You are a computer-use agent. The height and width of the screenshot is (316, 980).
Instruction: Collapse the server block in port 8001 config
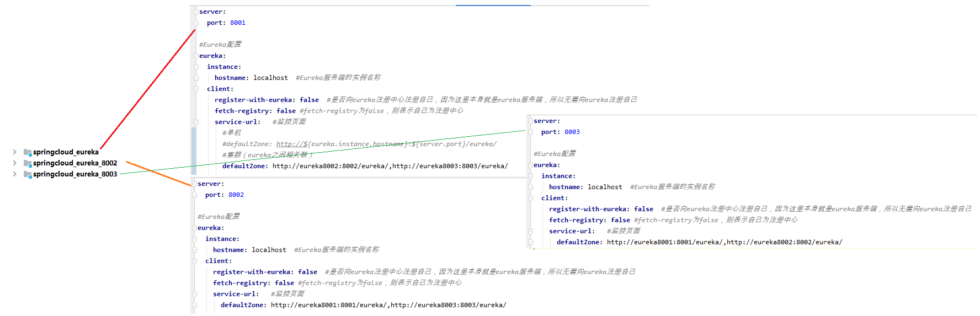(196, 12)
